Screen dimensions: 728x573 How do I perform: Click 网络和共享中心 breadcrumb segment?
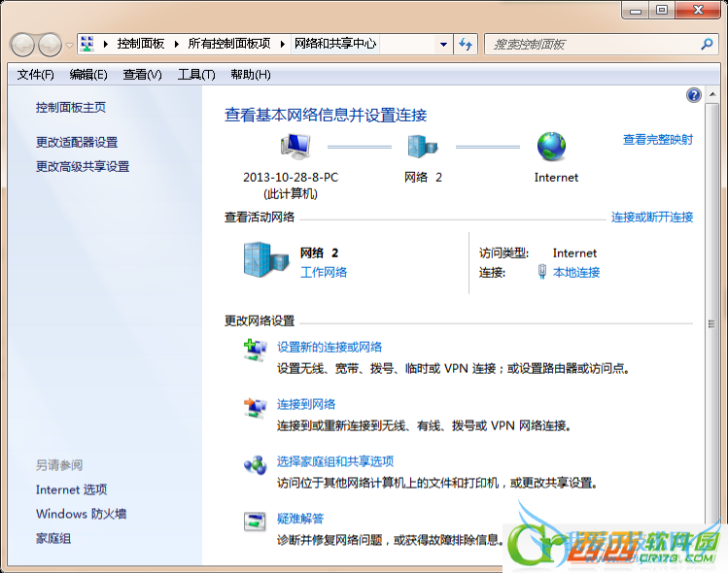[x=335, y=44]
